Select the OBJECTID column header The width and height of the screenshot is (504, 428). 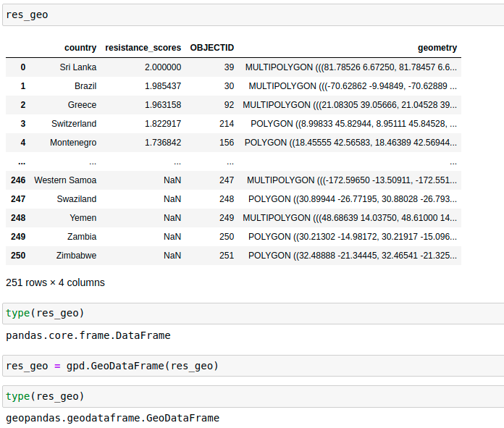point(211,48)
